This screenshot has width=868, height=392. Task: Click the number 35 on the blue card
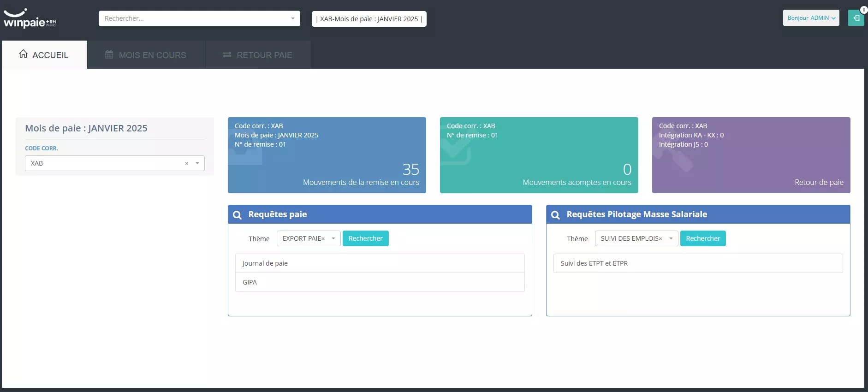click(x=410, y=169)
